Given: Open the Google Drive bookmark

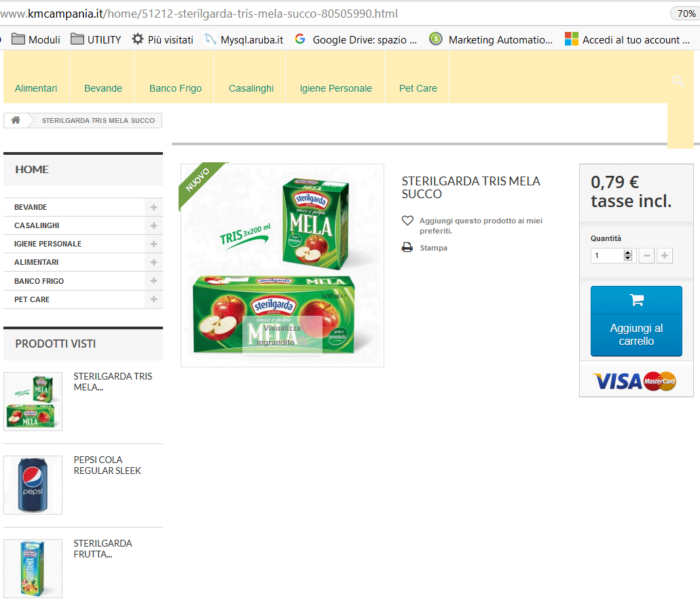Looking at the screenshot, I should click(356, 40).
